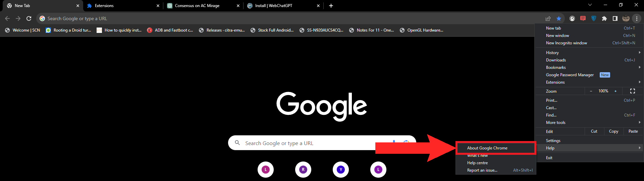
Task: Open Welcome | SCN bookmark
Action: coord(22,30)
